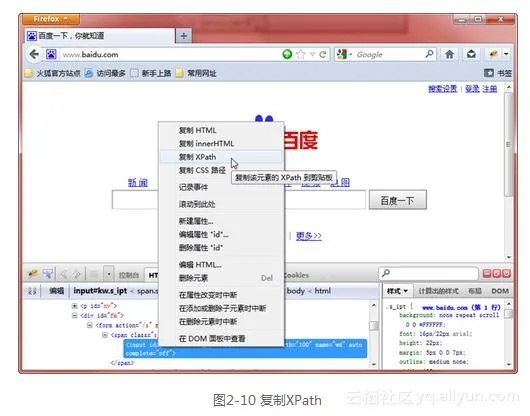Switch to 计算出的样式 side tab
Screen dimensions: 530x416
coord(438,291)
